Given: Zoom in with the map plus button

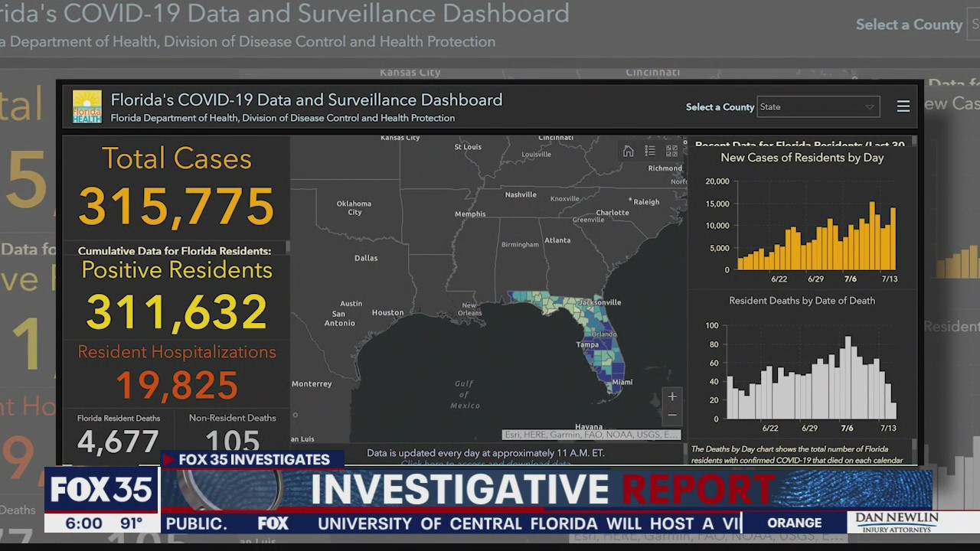Looking at the screenshot, I should click(x=671, y=396).
